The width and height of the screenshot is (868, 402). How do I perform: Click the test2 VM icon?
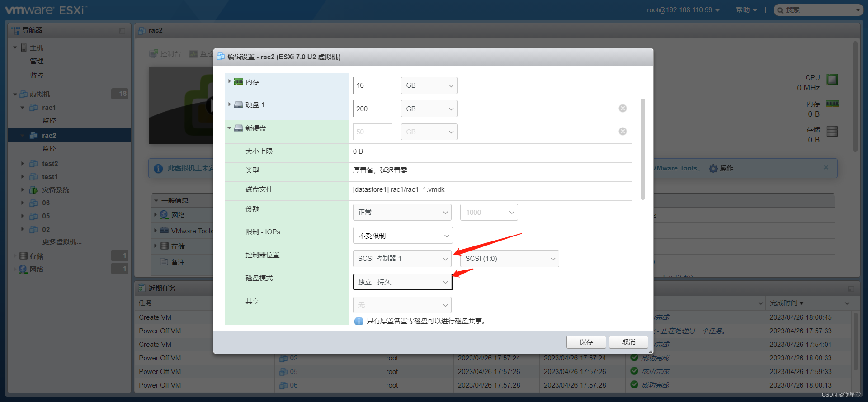[x=33, y=163]
